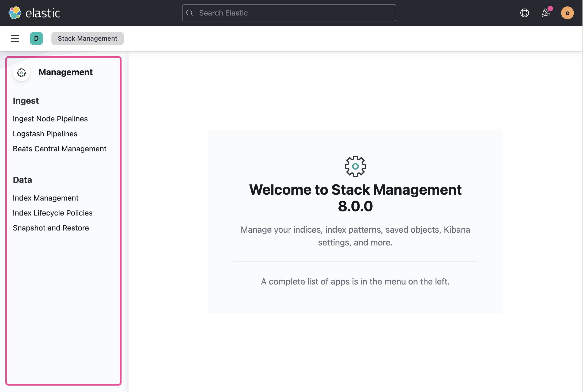Open Logstash Pipelines
The width and height of the screenshot is (583, 392).
tap(45, 134)
